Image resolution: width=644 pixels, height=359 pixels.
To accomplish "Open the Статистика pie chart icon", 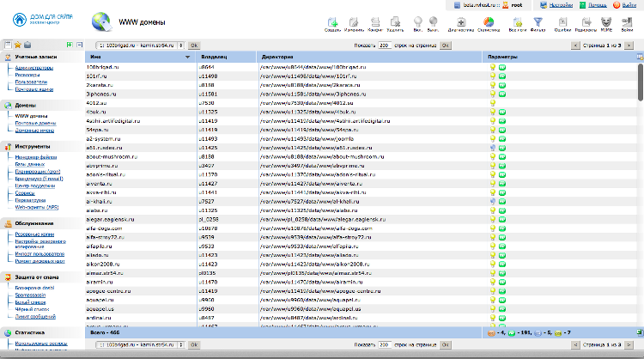I will click(489, 24).
